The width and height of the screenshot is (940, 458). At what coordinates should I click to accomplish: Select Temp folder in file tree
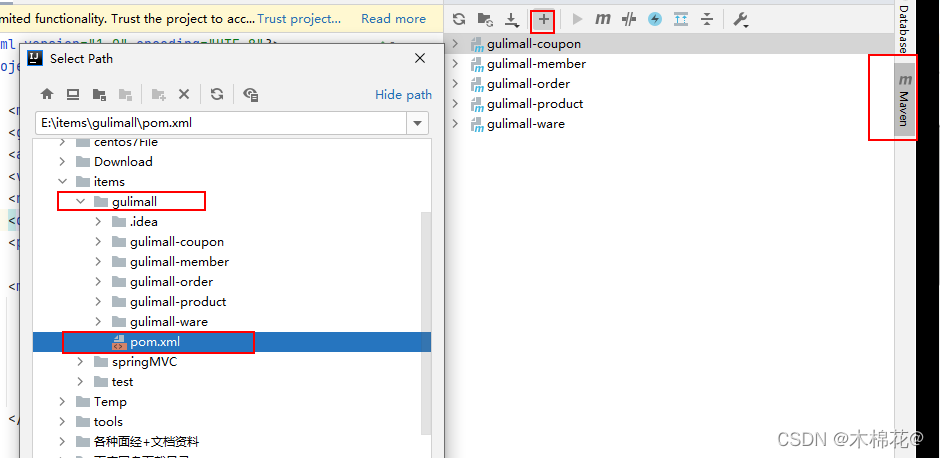(101, 402)
